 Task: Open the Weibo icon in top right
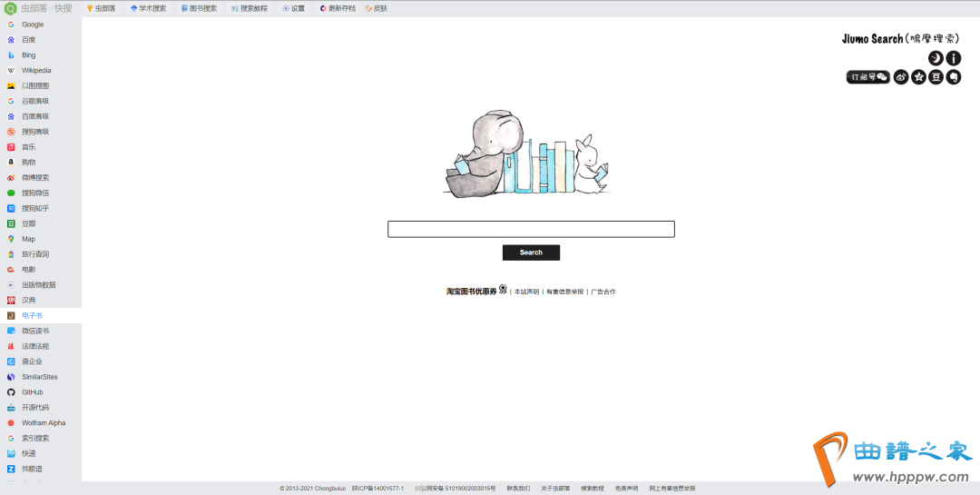901,77
